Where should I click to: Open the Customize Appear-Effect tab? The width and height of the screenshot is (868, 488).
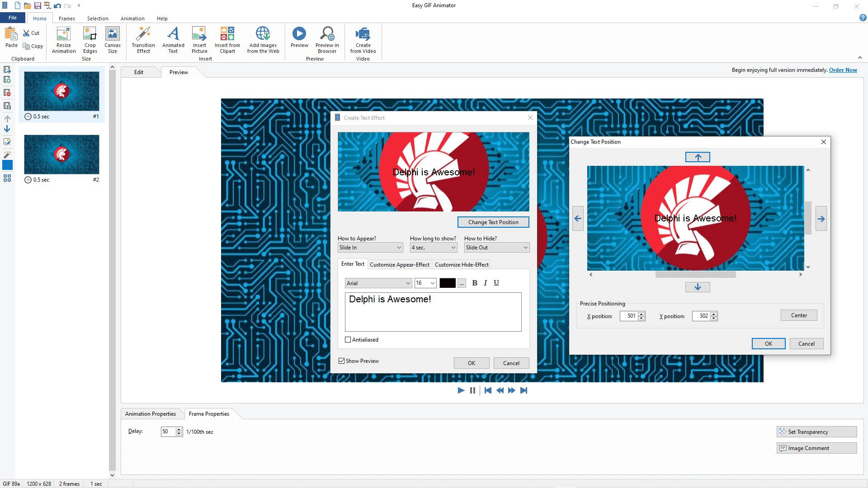400,265
